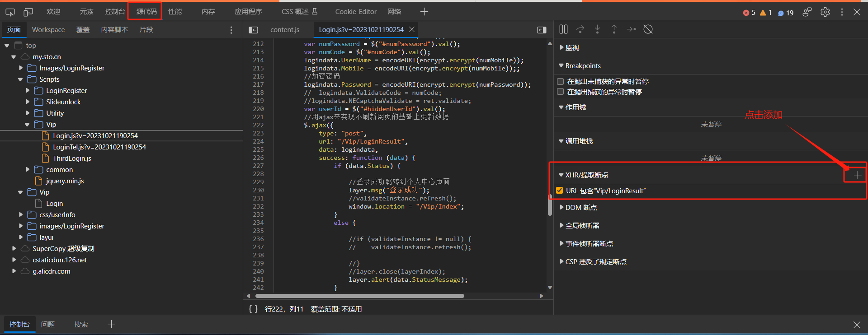
Task: Collapse the my.sto.cn domain node
Action: click(14, 57)
